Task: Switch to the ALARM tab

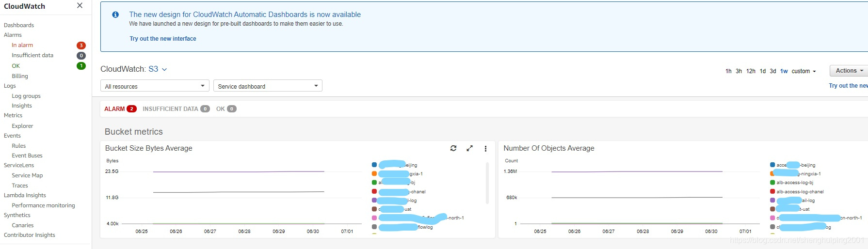Action: (120, 109)
